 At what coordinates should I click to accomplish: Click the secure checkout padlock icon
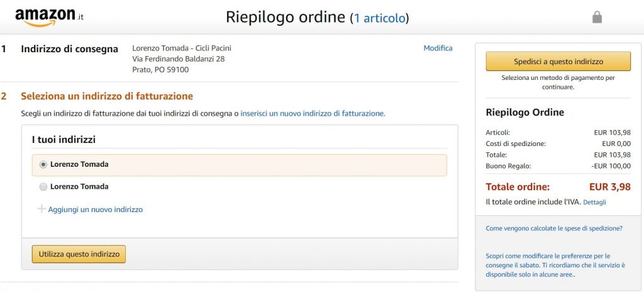coord(597,18)
